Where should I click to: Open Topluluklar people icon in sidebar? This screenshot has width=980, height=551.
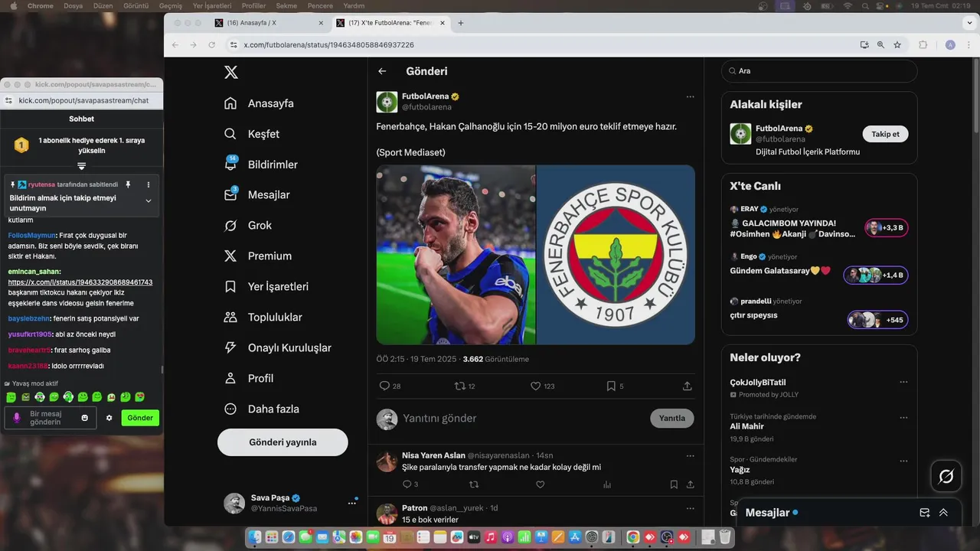point(230,317)
